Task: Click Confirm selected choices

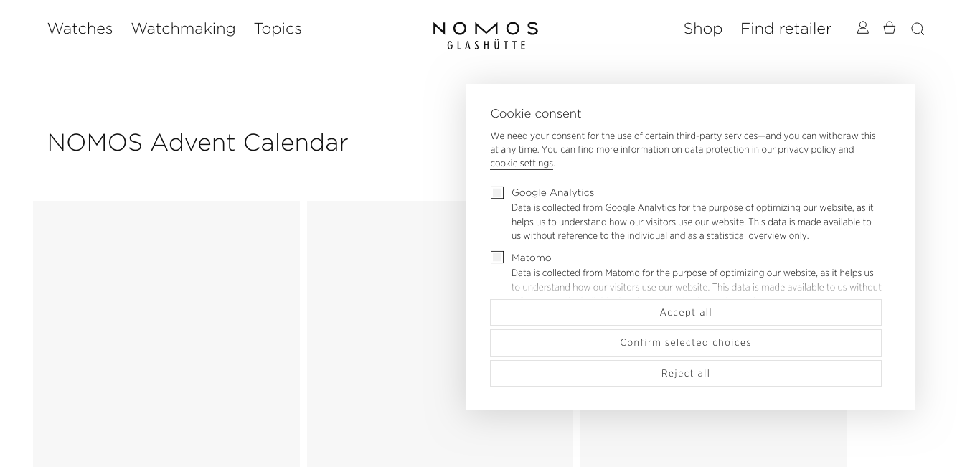Action: (x=686, y=343)
